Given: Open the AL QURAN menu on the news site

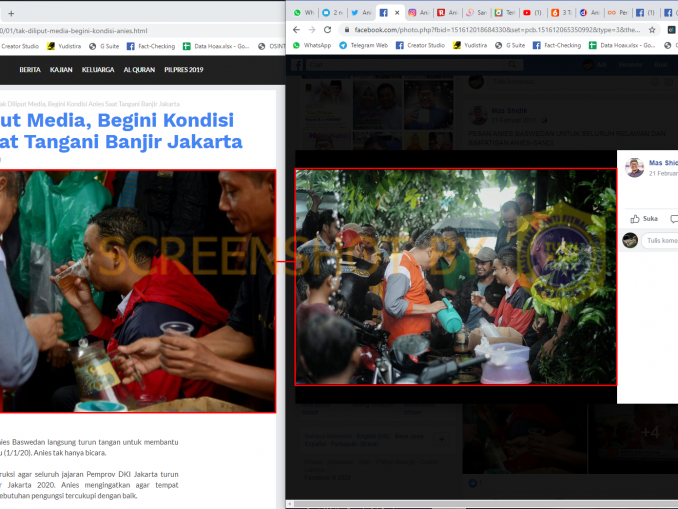Looking at the screenshot, I should click(139, 70).
